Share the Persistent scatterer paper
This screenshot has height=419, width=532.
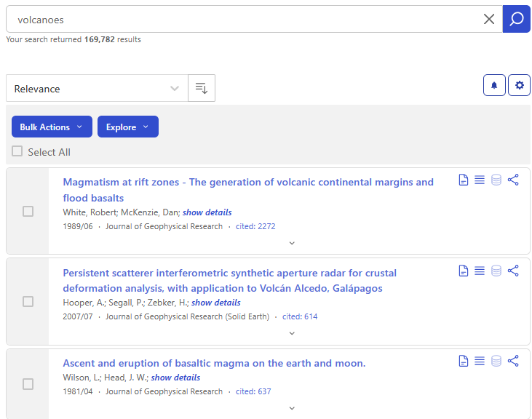tap(513, 271)
